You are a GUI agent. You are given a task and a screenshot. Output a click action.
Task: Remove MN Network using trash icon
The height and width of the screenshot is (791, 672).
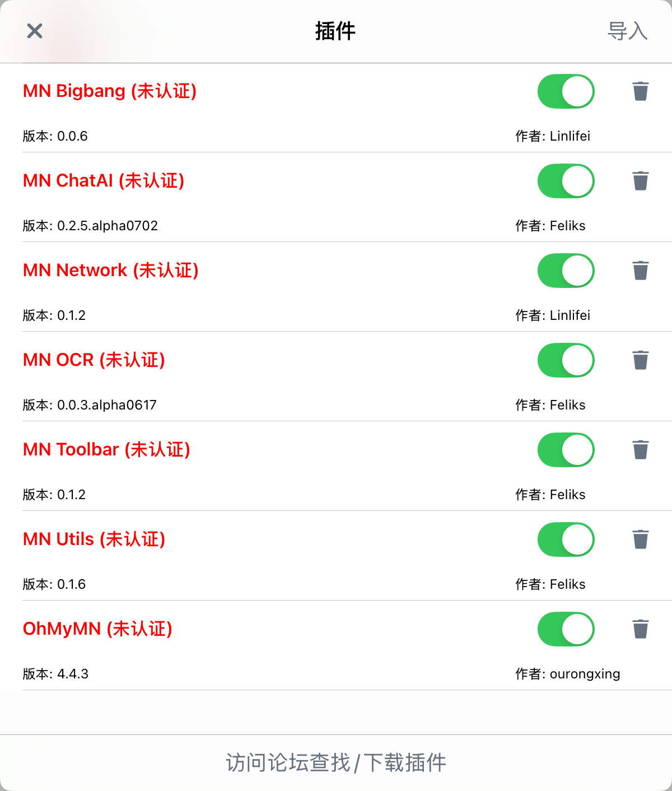coord(640,271)
